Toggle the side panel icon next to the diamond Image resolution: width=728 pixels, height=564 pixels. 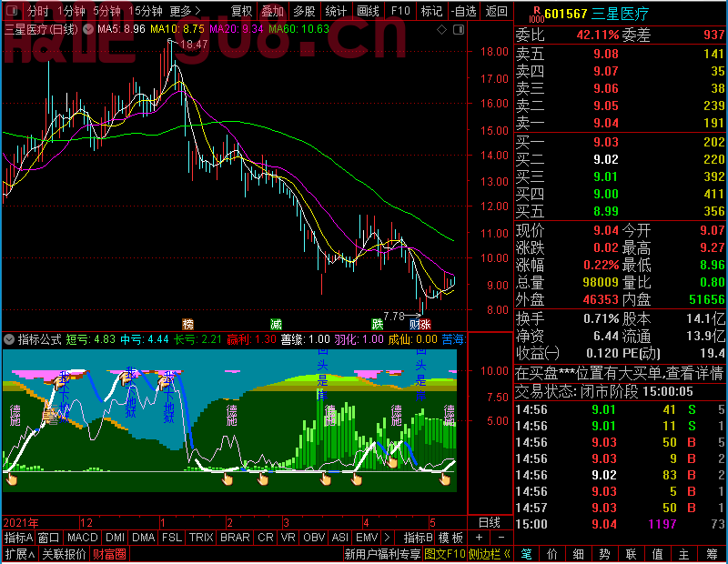(x=459, y=30)
